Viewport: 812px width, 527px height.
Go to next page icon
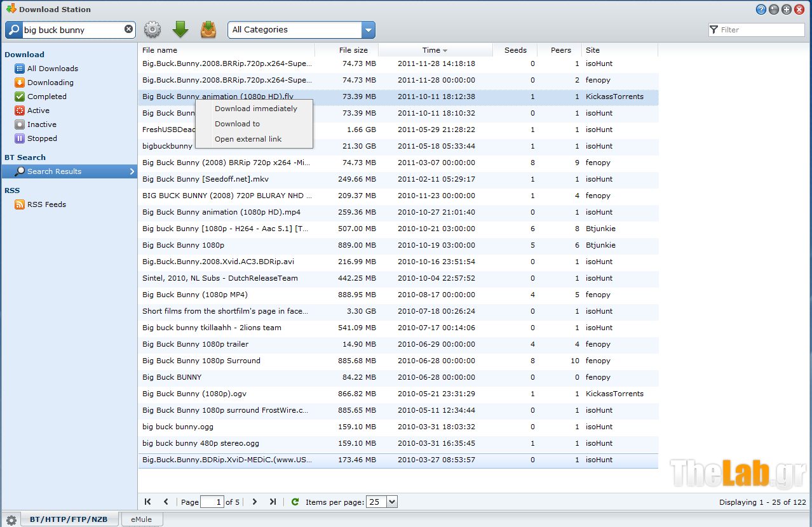click(254, 502)
